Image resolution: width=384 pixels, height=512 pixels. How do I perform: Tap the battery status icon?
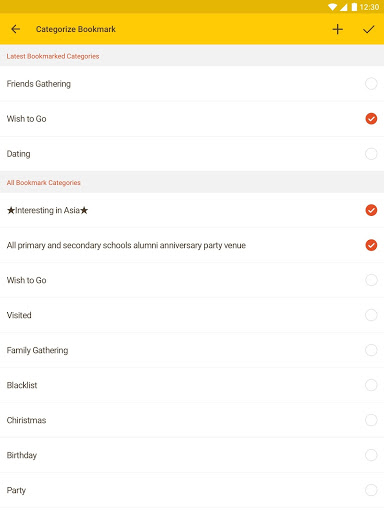coord(354,7)
